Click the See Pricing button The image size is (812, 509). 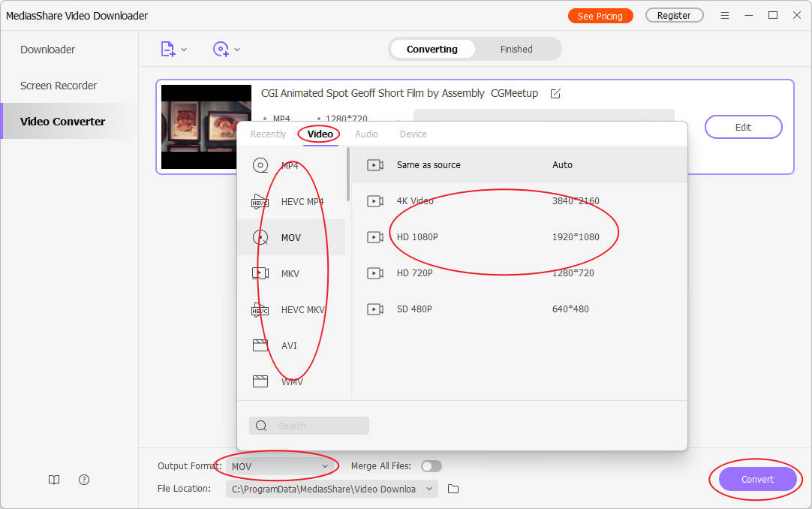600,16
